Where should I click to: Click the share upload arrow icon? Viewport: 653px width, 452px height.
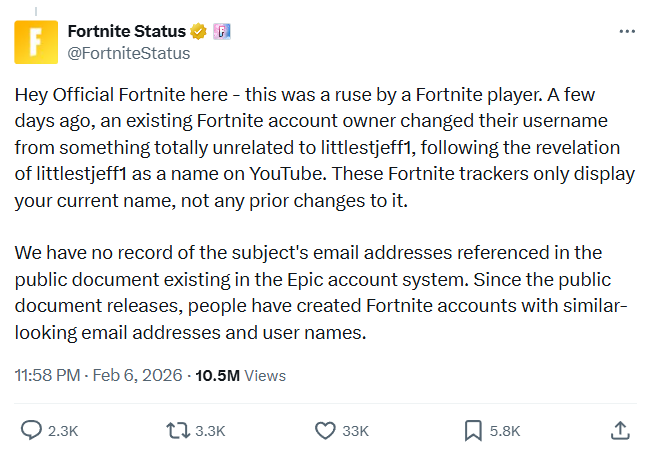[619, 430]
